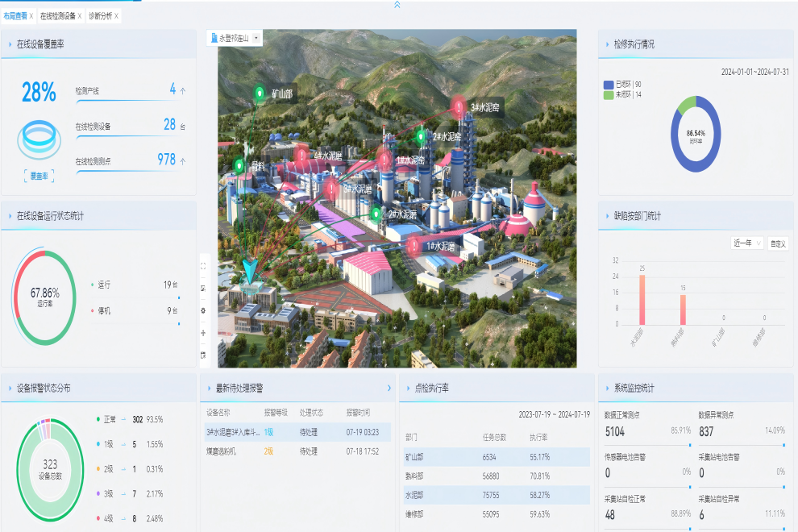This screenshot has height=532, width=798.
Task: Open the 近一年 time range dropdown
Action: [x=747, y=243]
